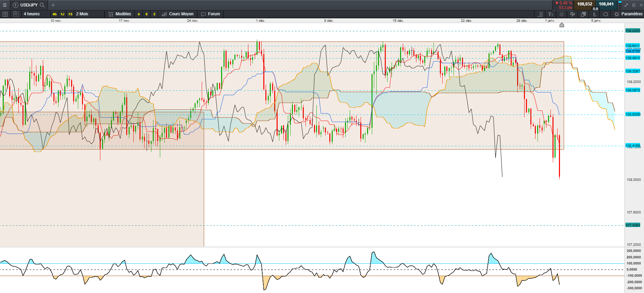The height and width of the screenshot is (293, 644).
Task: Select the 109,4910 price level label
Action: 633,58
